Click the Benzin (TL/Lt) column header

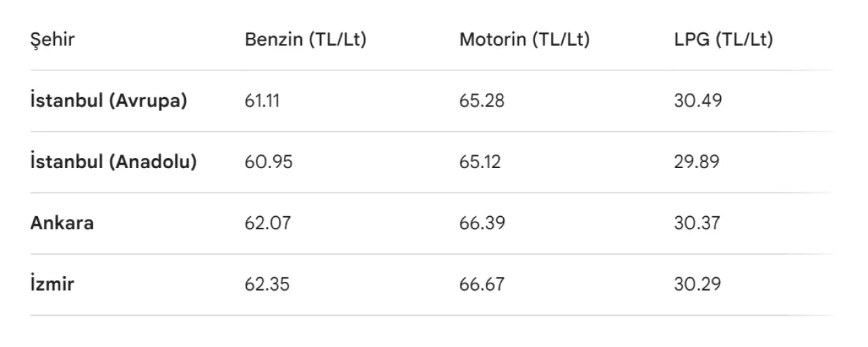pos(305,40)
